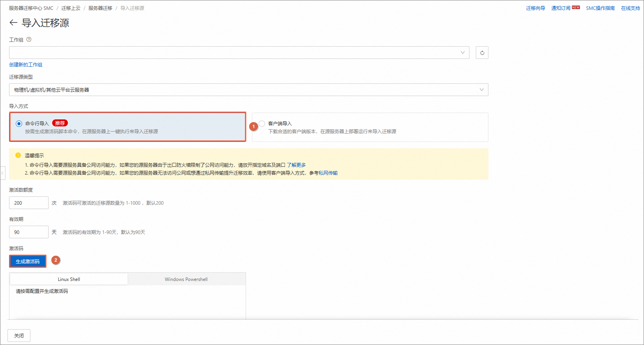
Task: Click the back arrow beside 导入迁移源
Action: [13, 23]
